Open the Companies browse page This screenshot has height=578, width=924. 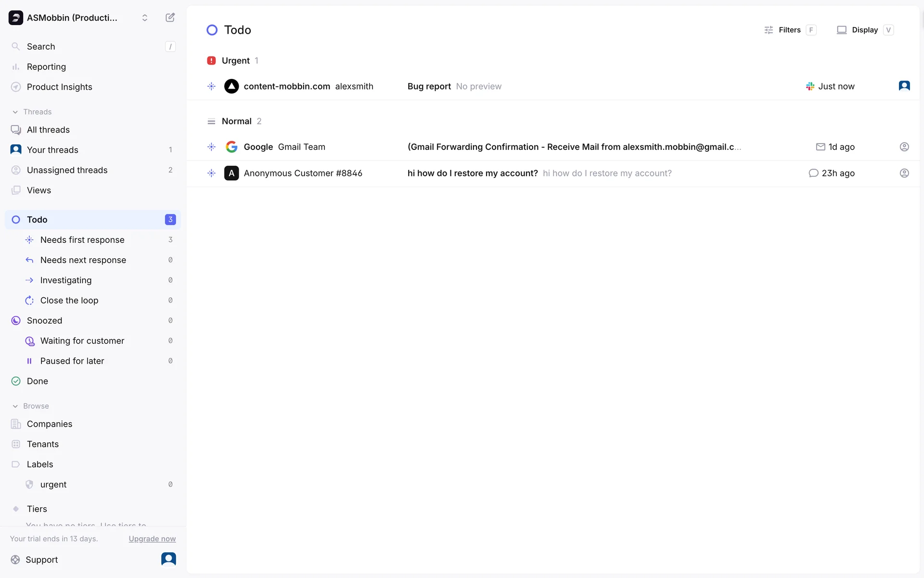tap(50, 424)
